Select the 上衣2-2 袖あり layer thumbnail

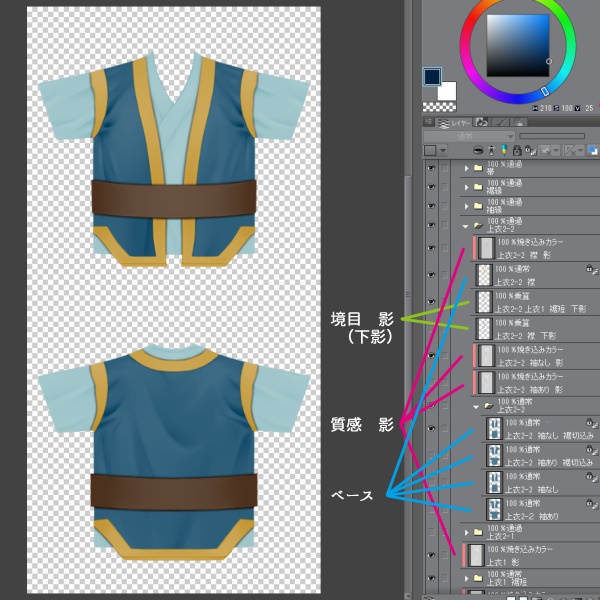point(494,509)
